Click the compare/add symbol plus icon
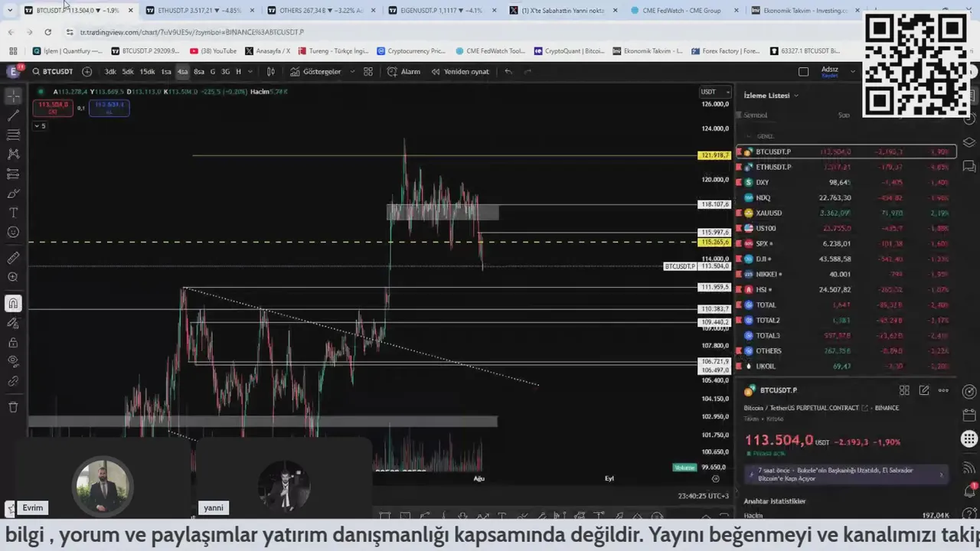This screenshot has width=980, height=551. pos(87,71)
